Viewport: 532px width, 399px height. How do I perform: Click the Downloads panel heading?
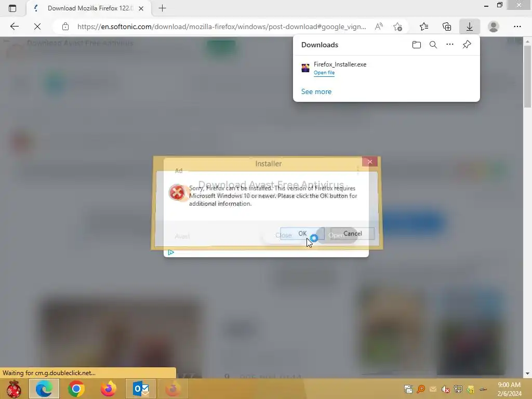[320, 45]
